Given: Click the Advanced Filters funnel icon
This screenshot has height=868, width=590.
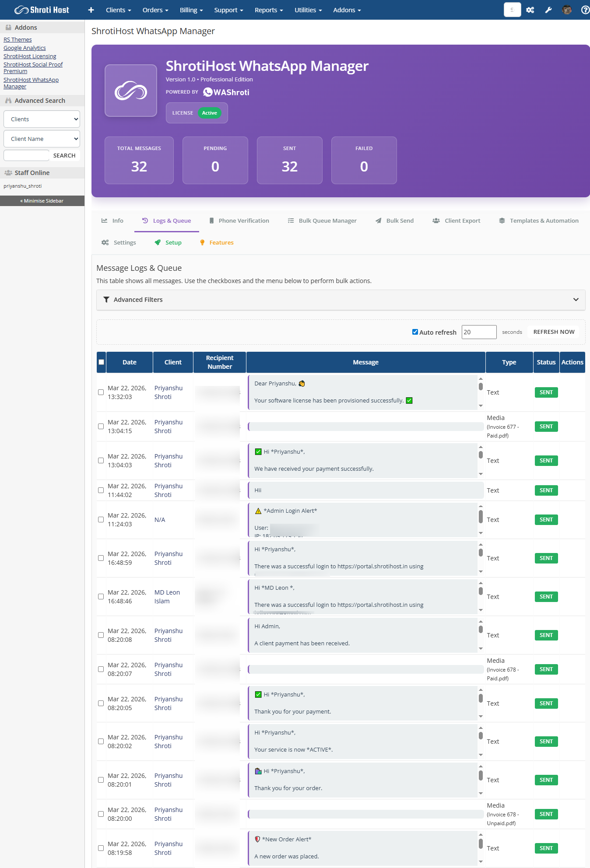Looking at the screenshot, I should [x=106, y=300].
